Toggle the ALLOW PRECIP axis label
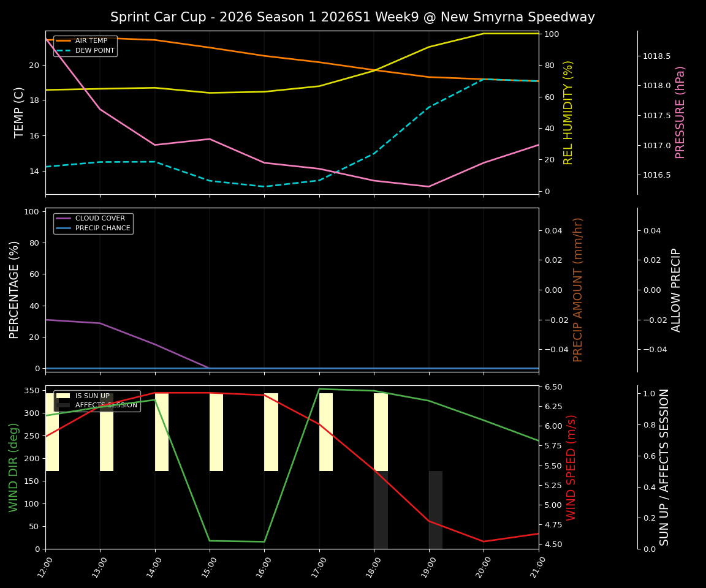 pos(678,288)
